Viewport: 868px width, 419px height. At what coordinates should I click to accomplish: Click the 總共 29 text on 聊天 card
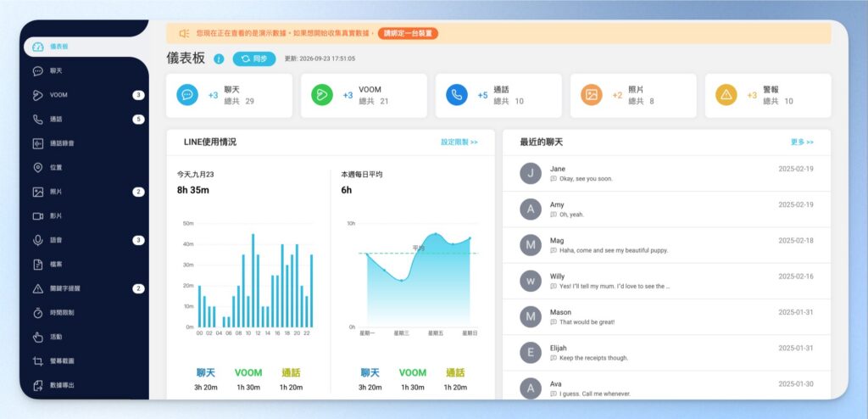[239, 102]
